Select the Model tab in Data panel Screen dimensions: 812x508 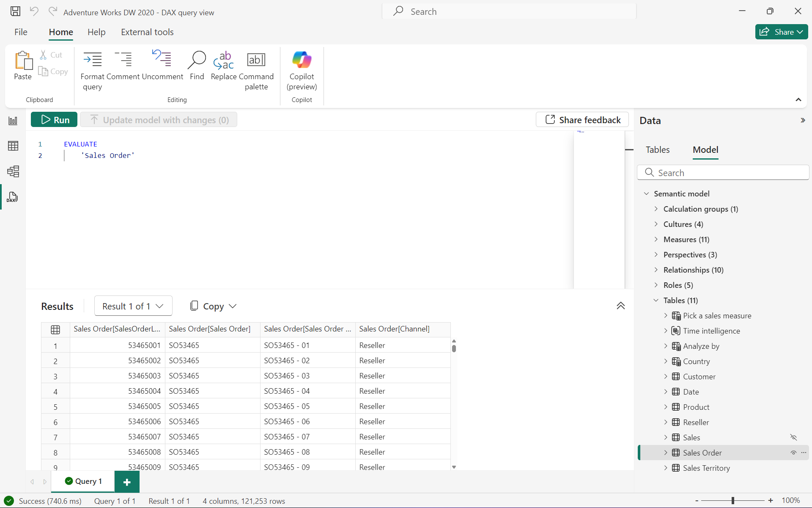pyautogui.click(x=705, y=150)
